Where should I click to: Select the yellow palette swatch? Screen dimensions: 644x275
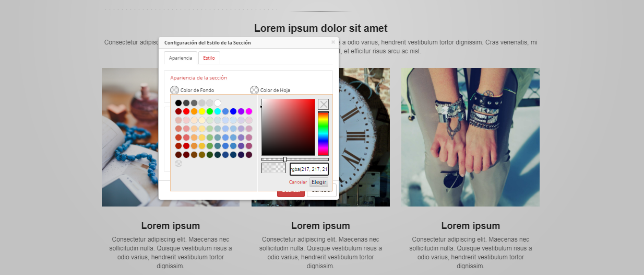pyautogui.click(x=202, y=111)
